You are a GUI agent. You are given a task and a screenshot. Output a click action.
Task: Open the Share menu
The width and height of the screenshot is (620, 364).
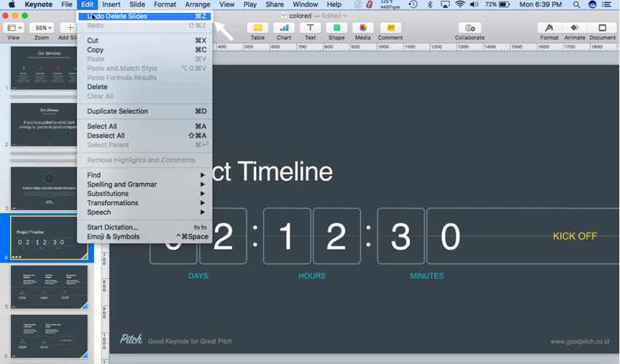274,4
